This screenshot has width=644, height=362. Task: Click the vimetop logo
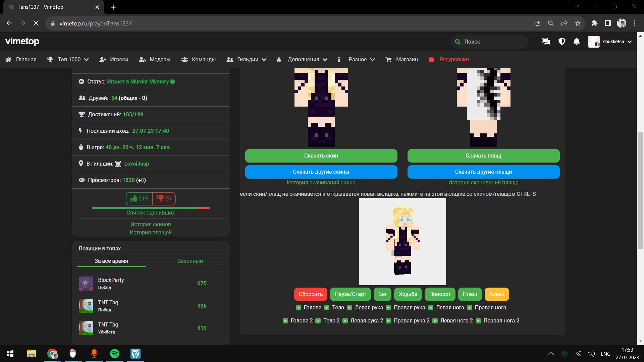22,41
